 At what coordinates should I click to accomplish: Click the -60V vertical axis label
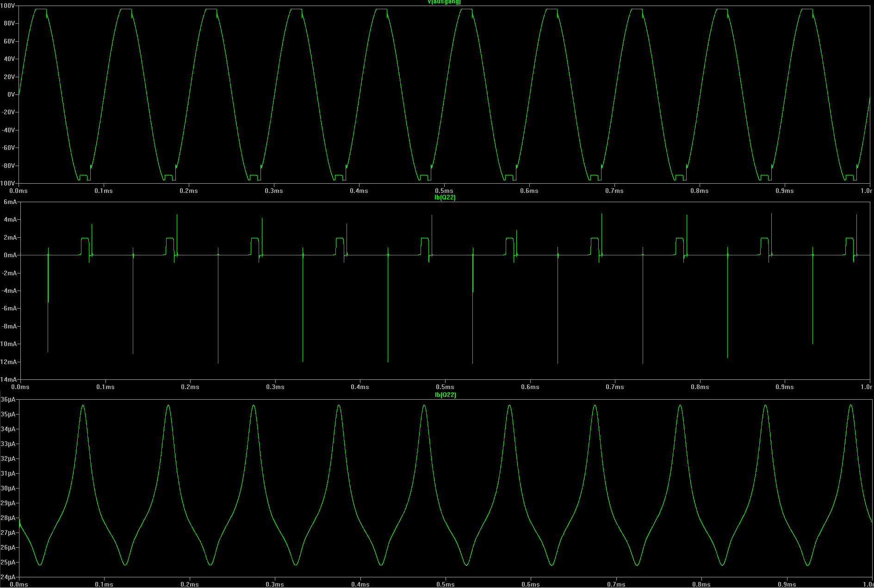coord(8,148)
